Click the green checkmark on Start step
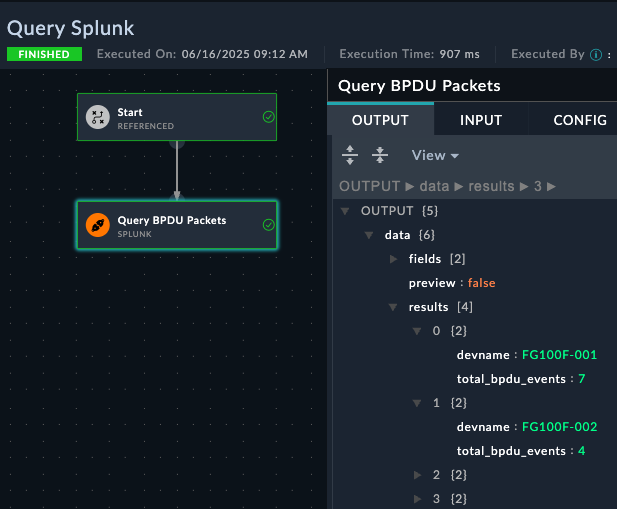Image resolution: width=617 pixels, height=509 pixels. click(x=268, y=117)
